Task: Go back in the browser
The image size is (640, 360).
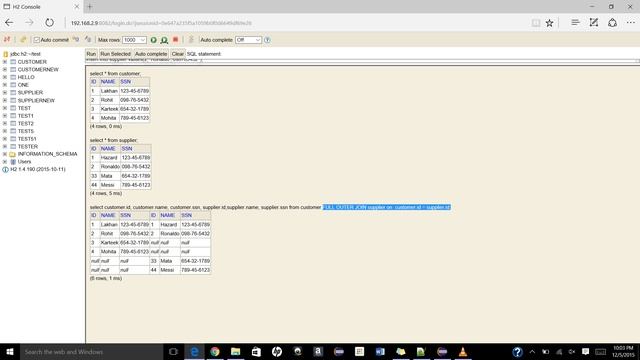Action: coord(9,23)
